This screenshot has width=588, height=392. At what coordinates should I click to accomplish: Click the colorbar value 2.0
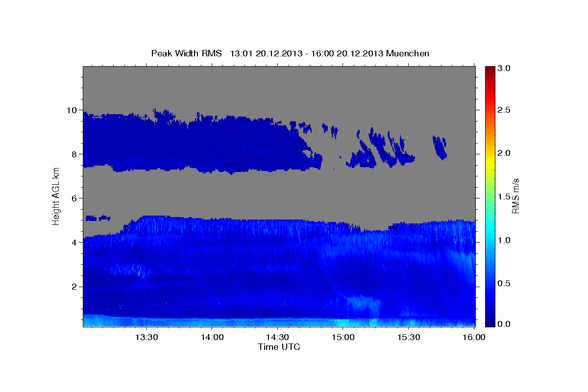[504, 153]
